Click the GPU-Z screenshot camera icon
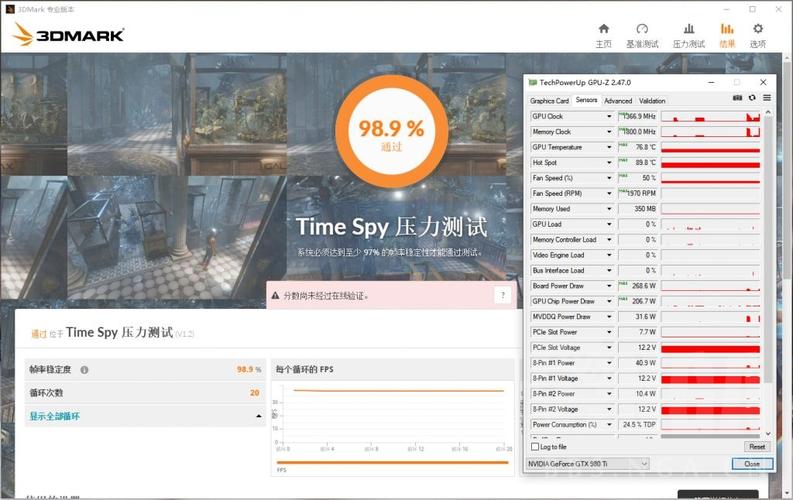This screenshot has width=793, height=500. (x=737, y=98)
